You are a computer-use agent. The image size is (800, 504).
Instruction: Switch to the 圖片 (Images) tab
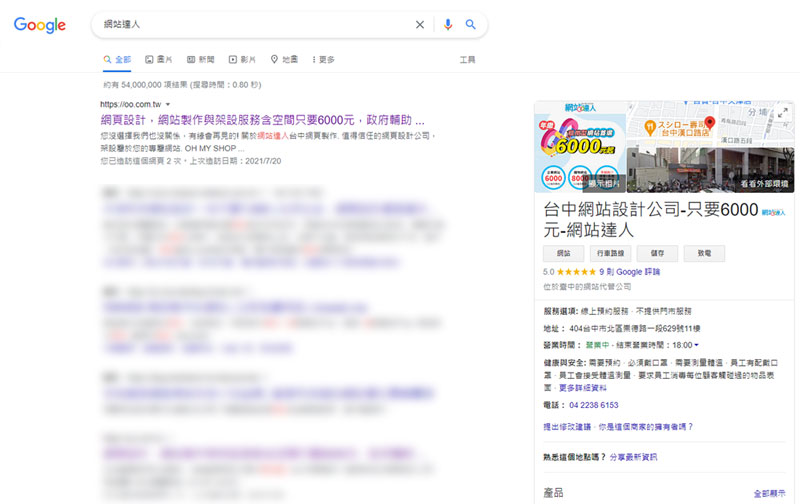click(x=159, y=60)
